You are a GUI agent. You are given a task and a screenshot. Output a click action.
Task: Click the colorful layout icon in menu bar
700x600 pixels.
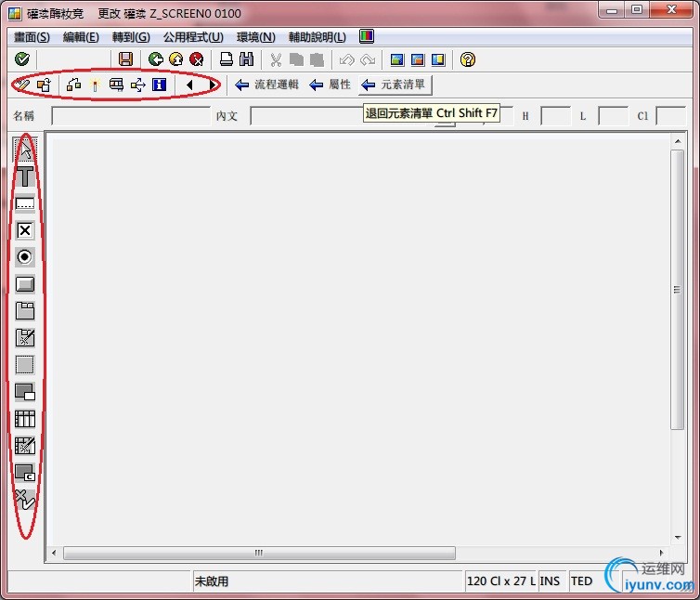point(367,36)
